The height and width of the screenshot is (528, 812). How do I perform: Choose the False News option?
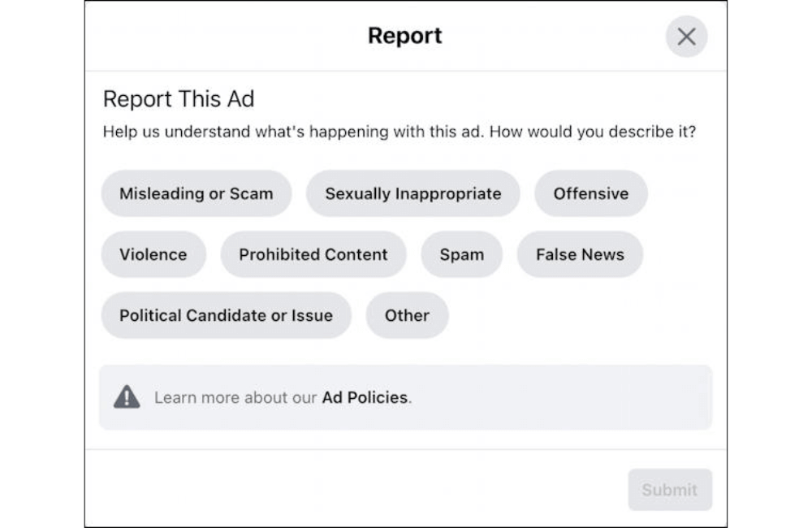(x=580, y=254)
